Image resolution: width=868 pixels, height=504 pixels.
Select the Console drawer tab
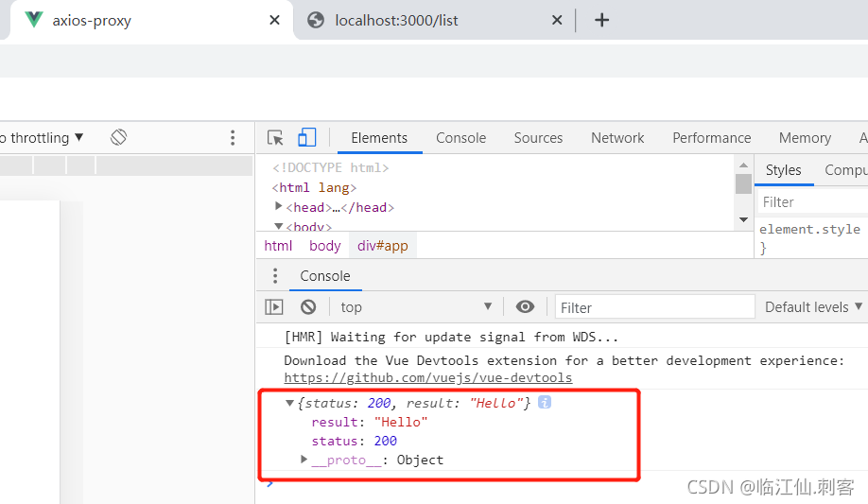(x=325, y=276)
